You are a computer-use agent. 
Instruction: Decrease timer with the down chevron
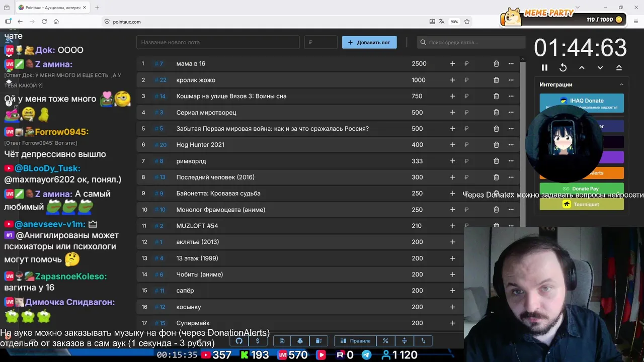600,67
